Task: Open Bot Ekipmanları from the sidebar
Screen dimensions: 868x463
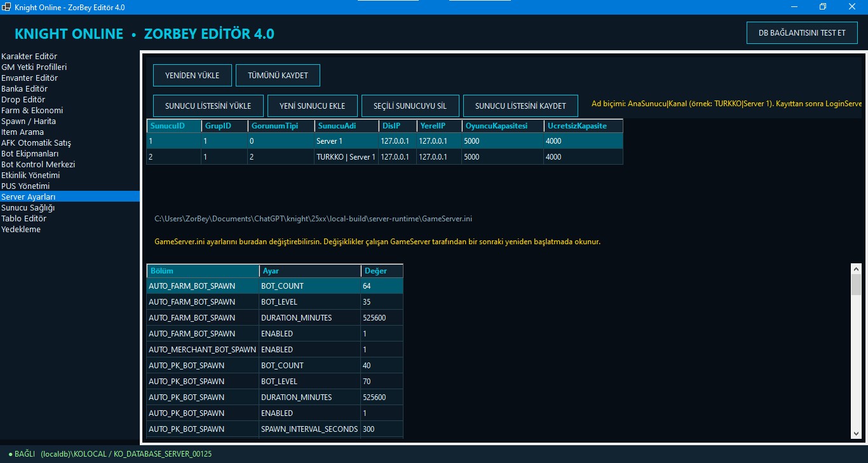Action: [x=70, y=154]
